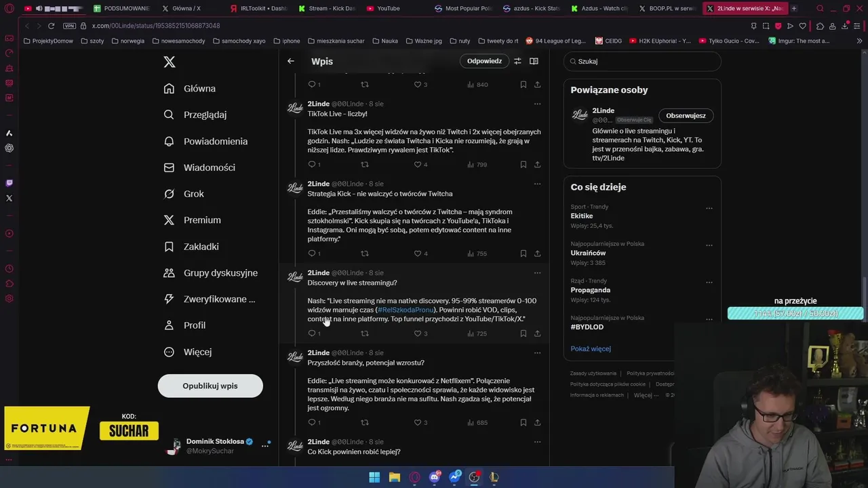
Task: Click the browser address bar URL
Action: pyautogui.click(x=156, y=26)
